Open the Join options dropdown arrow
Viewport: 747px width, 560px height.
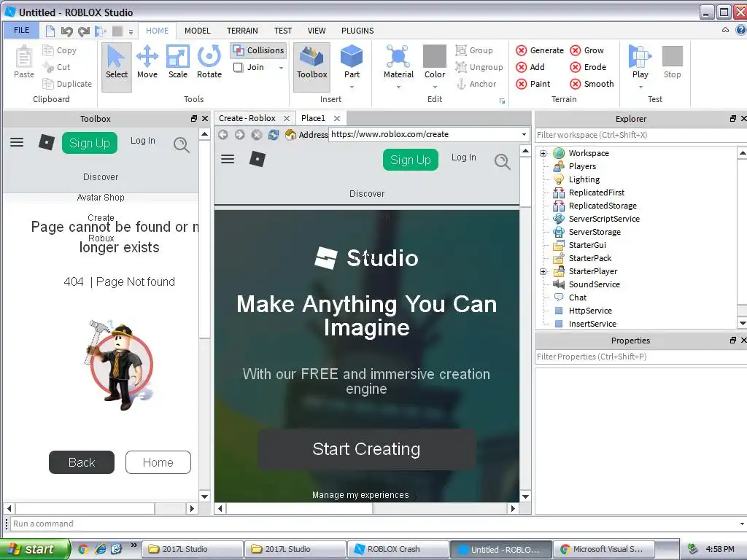tap(281, 68)
